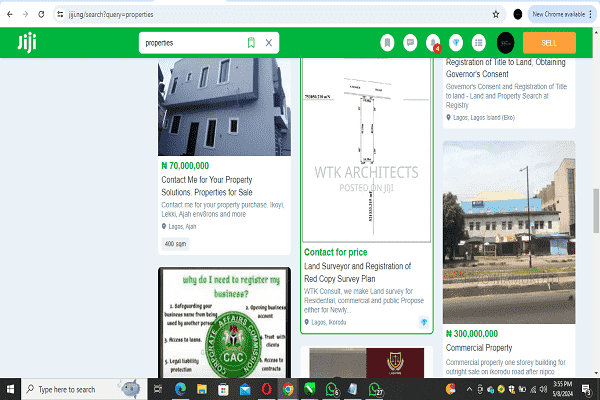Save the current search via bookmark icon
This screenshot has width=600, height=400.
[x=251, y=42]
